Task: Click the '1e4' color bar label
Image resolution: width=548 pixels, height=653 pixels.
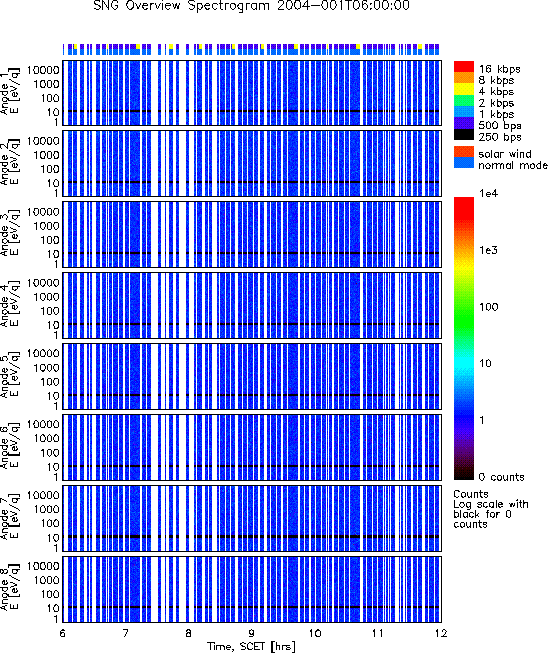Action: (488, 194)
